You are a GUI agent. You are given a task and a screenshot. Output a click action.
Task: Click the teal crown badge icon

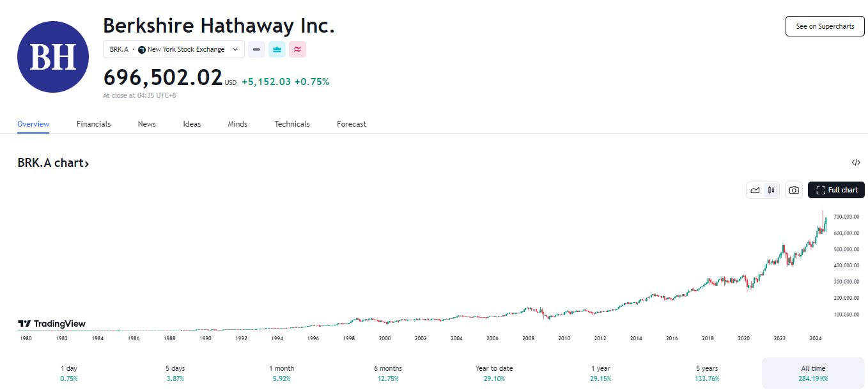click(x=277, y=49)
